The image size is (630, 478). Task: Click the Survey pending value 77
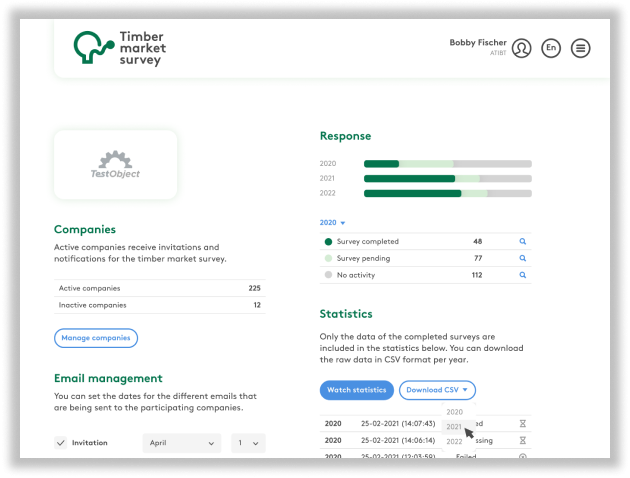pos(478,258)
